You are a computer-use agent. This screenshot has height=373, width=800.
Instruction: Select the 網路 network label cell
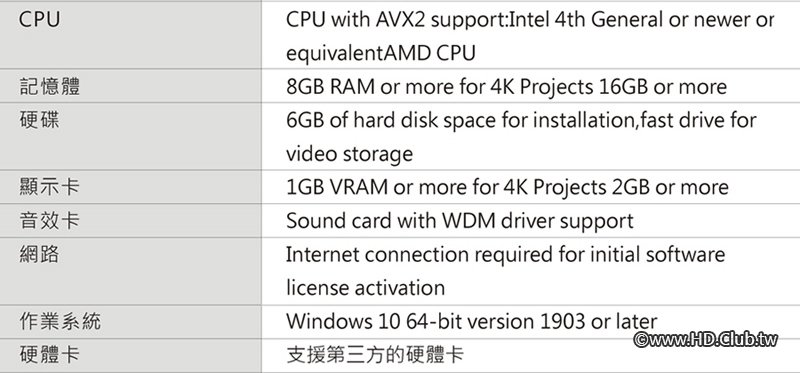[x=39, y=254]
